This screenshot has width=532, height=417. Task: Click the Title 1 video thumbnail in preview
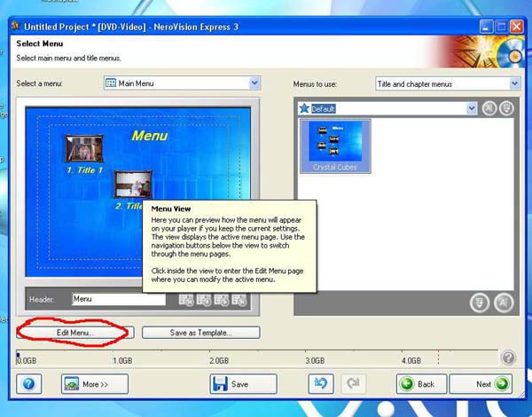[84, 148]
